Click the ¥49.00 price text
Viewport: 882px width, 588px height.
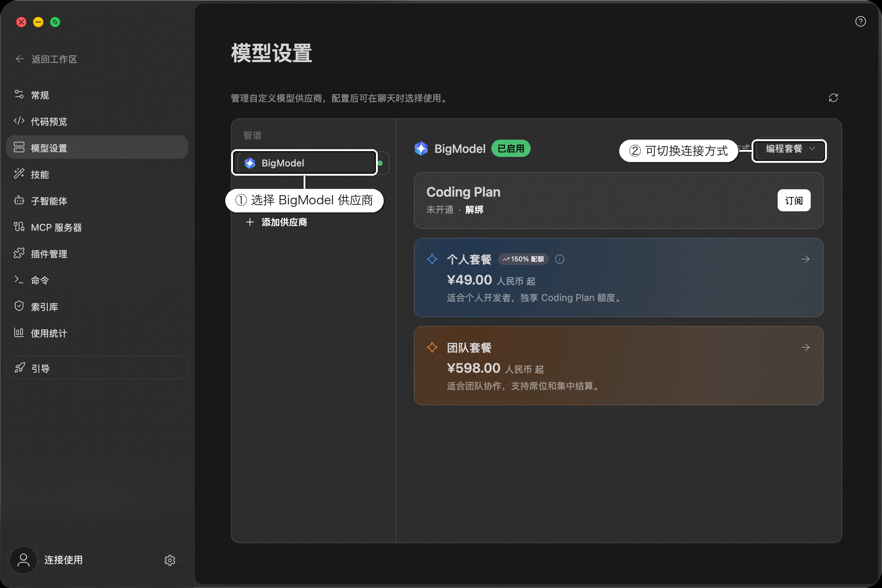(469, 280)
